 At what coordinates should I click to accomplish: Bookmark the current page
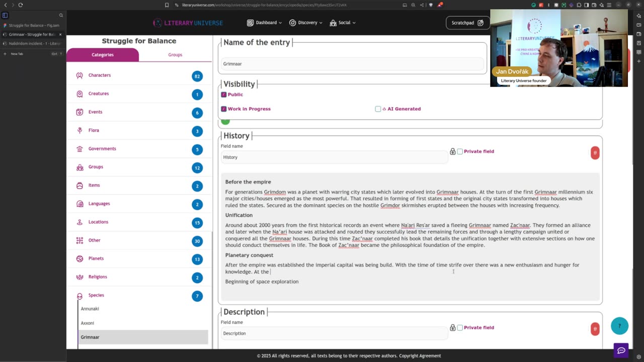167,5
